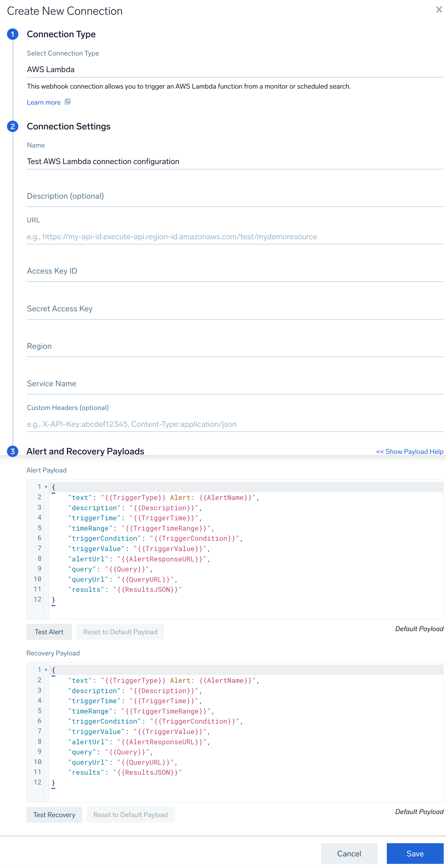This screenshot has width=446, height=868.
Task: Click the external link icon beside Learn more
Action: 67,102
